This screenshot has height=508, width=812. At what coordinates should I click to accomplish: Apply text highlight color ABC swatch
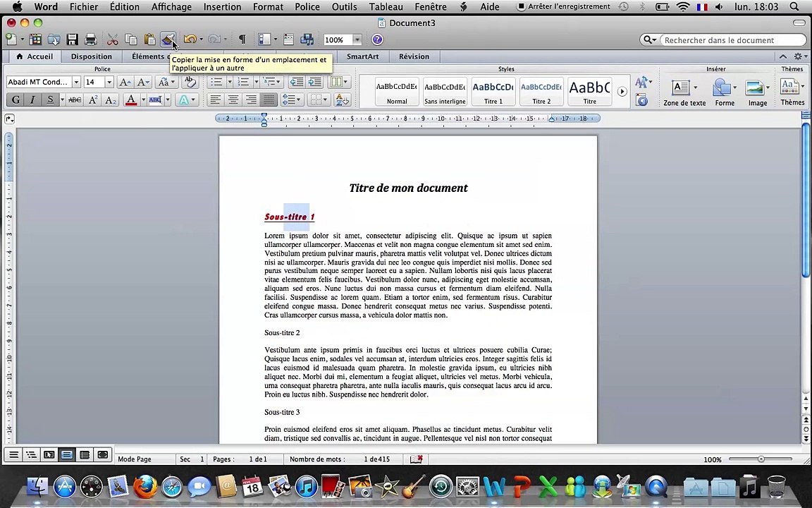click(155, 99)
